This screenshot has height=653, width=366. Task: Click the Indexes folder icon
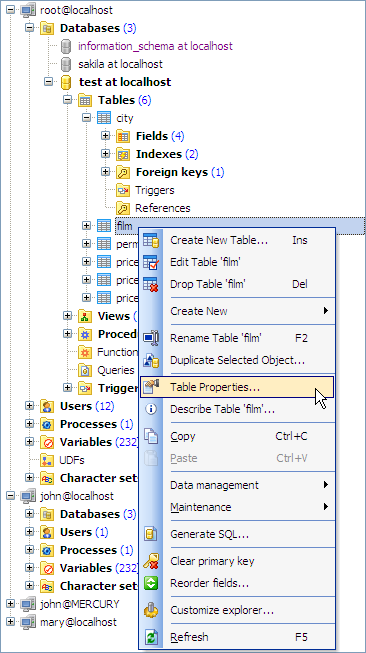pos(123,154)
